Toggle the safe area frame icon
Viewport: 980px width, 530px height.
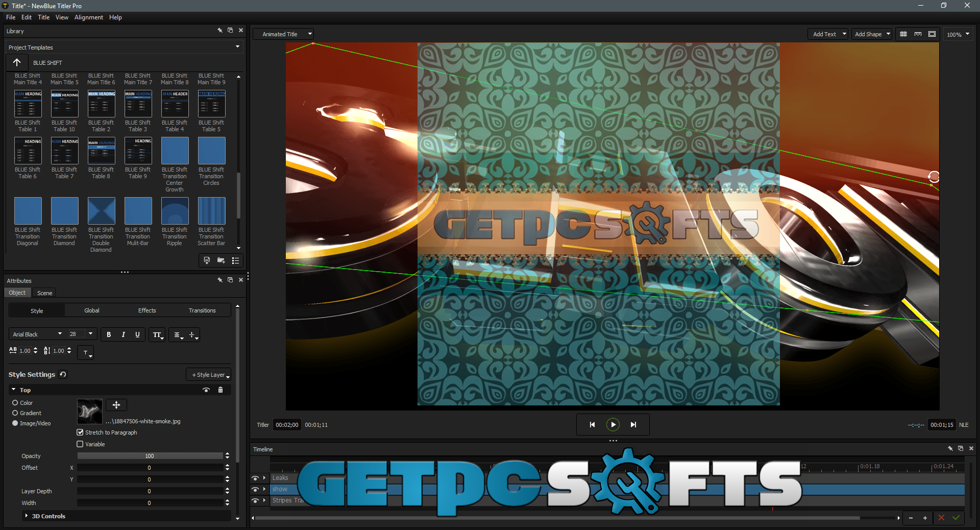[x=932, y=34]
